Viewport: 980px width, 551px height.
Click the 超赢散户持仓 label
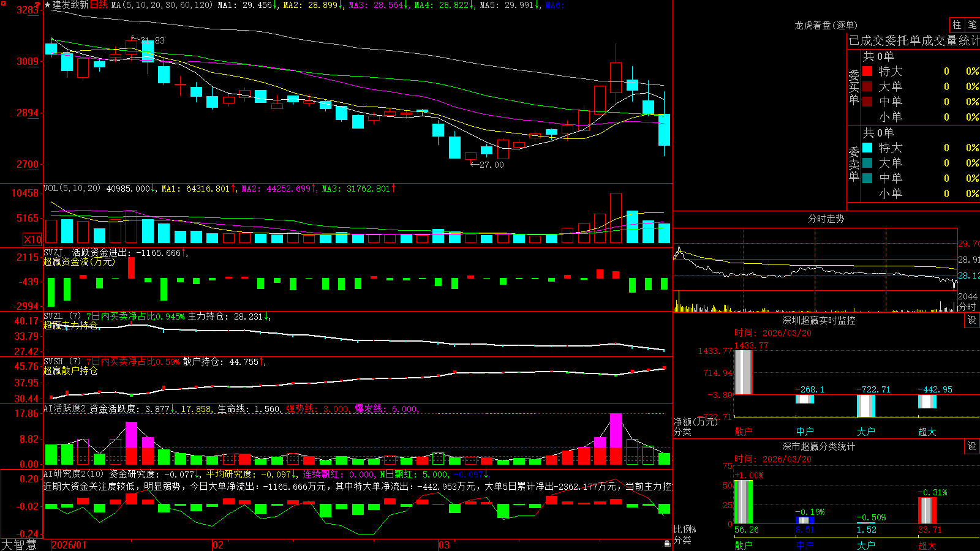[x=70, y=370]
